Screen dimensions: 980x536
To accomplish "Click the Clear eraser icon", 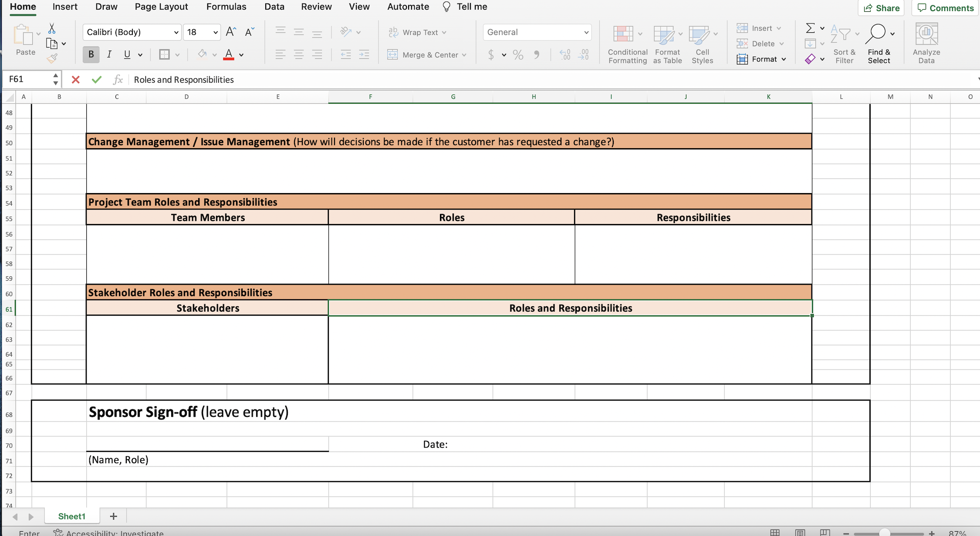I will pos(810,59).
